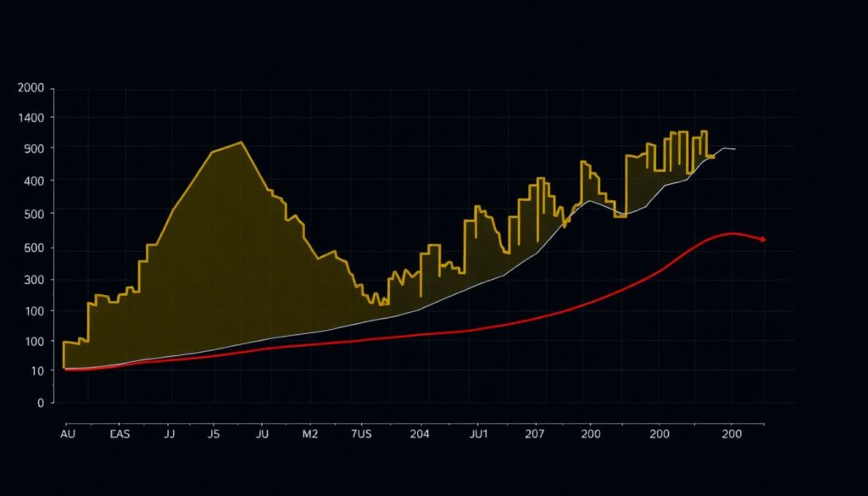Click the "J5" x-axis label
This screenshot has width=868, height=496.
[213, 434]
